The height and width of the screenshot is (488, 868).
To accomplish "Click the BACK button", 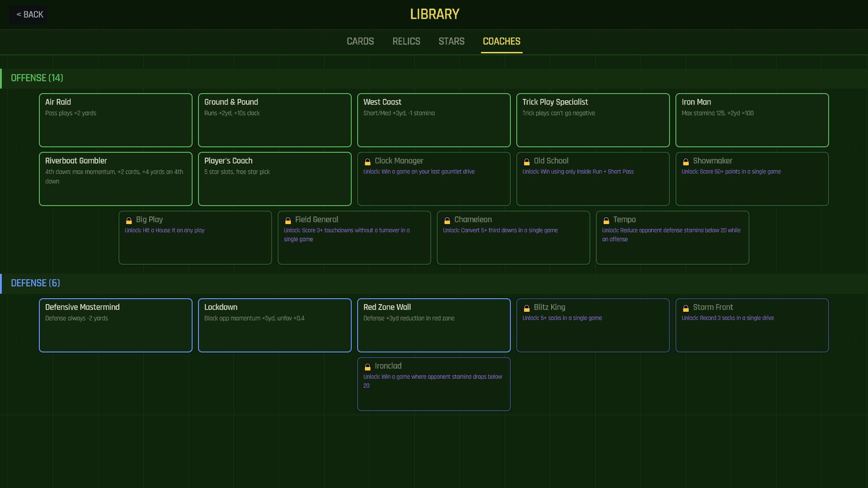I will pos(28,14).
